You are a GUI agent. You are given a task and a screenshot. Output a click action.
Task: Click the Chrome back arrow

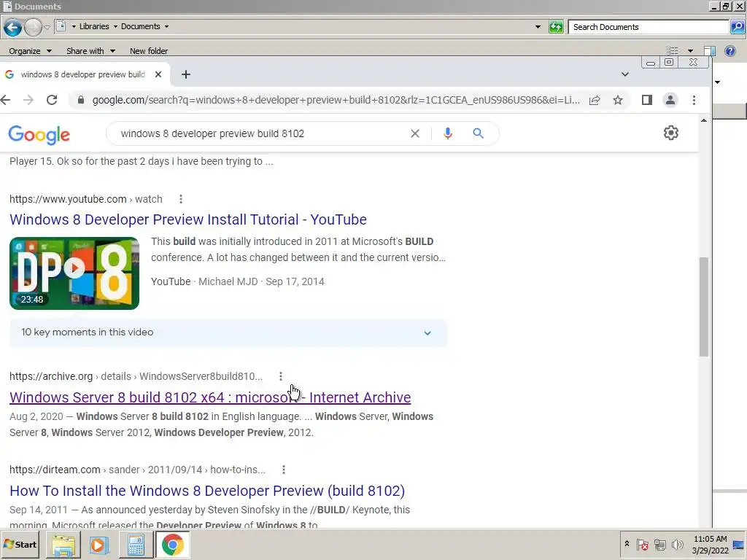[6, 100]
